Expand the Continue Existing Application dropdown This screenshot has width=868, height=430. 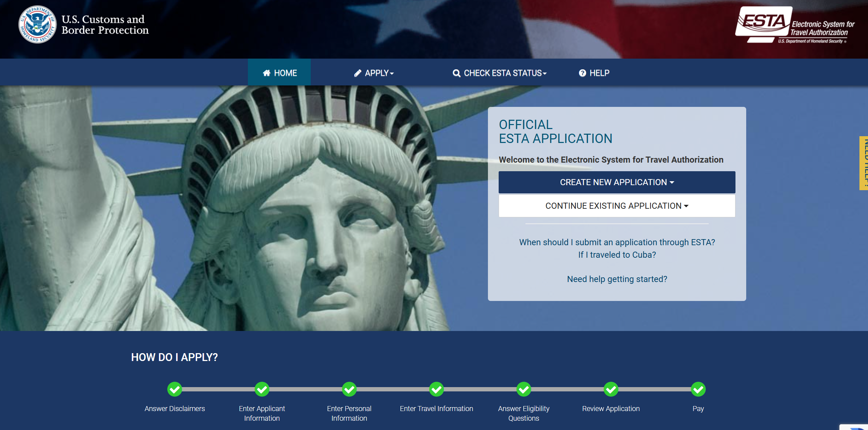tap(617, 206)
